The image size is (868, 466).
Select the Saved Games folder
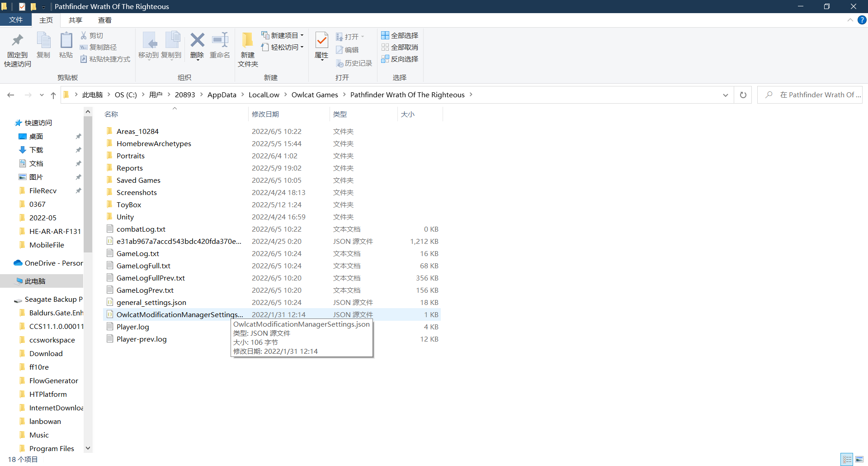(x=138, y=180)
